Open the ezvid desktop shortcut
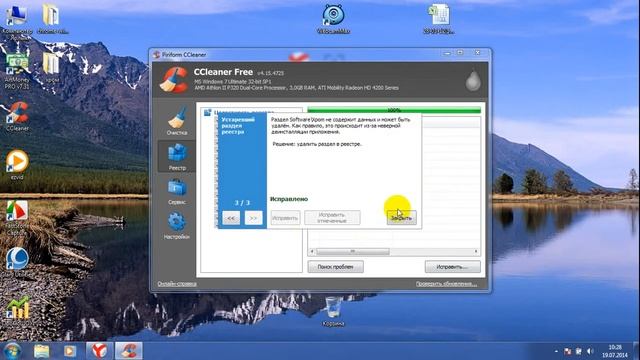Screen dimensions: 640x360 [17, 165]
